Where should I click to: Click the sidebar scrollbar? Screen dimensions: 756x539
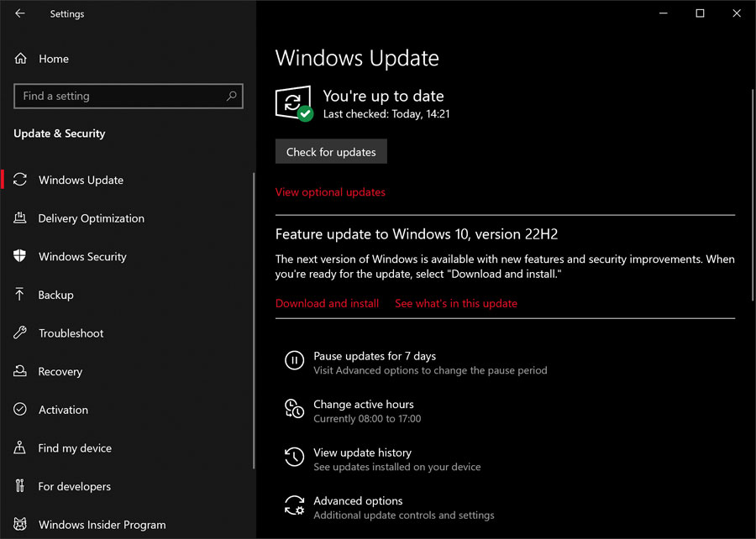254,321
